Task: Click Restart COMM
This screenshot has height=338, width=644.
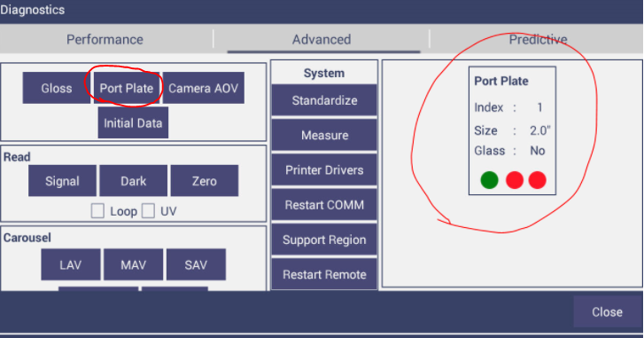Action: 324,205
